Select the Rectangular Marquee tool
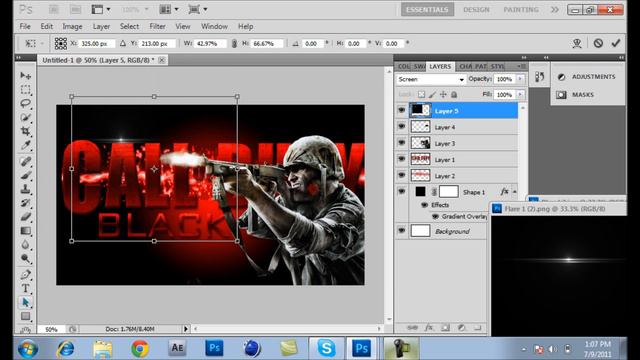 (25, 89)
